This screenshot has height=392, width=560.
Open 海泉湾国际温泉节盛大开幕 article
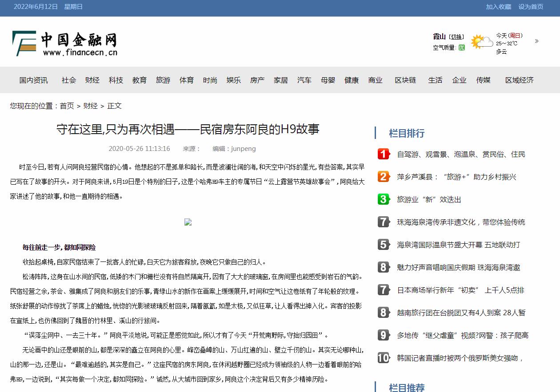tap(459, 245)
